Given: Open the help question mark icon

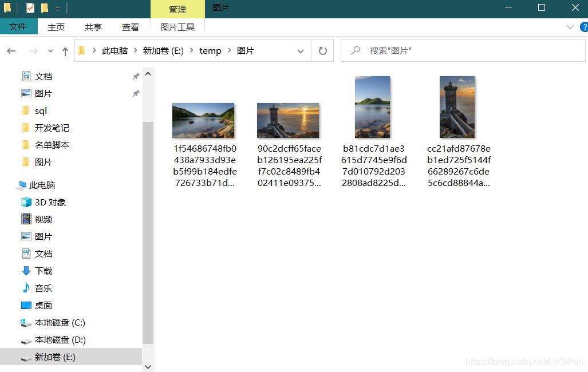Looking at the screenshot, I should pos(584,27).
